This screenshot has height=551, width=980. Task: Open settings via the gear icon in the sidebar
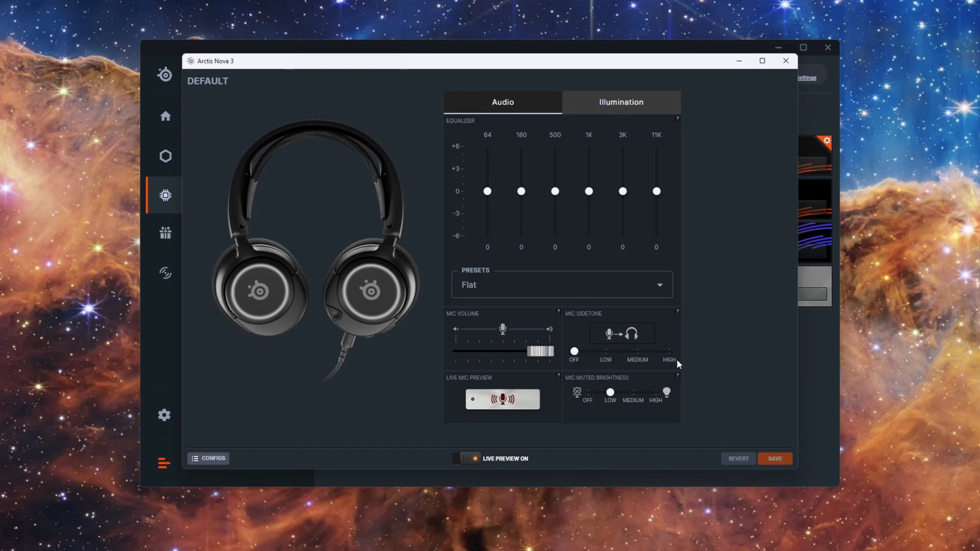click(164, 415)
